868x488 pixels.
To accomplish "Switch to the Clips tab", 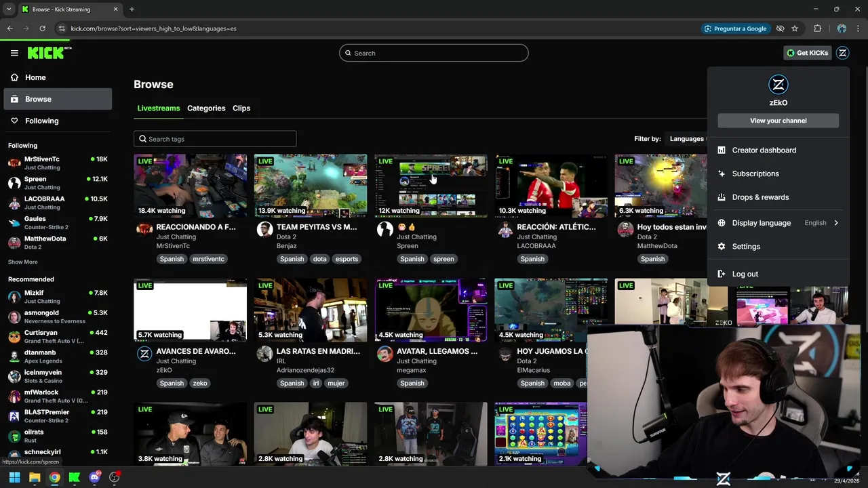I will [x=241, y=108].
